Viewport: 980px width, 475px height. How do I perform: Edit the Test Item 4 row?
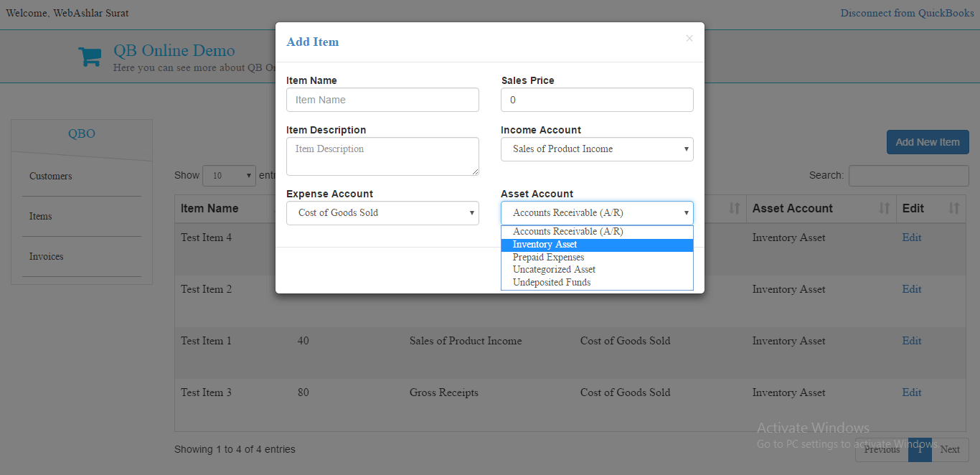pyautogui.click(x=912, y=237)
